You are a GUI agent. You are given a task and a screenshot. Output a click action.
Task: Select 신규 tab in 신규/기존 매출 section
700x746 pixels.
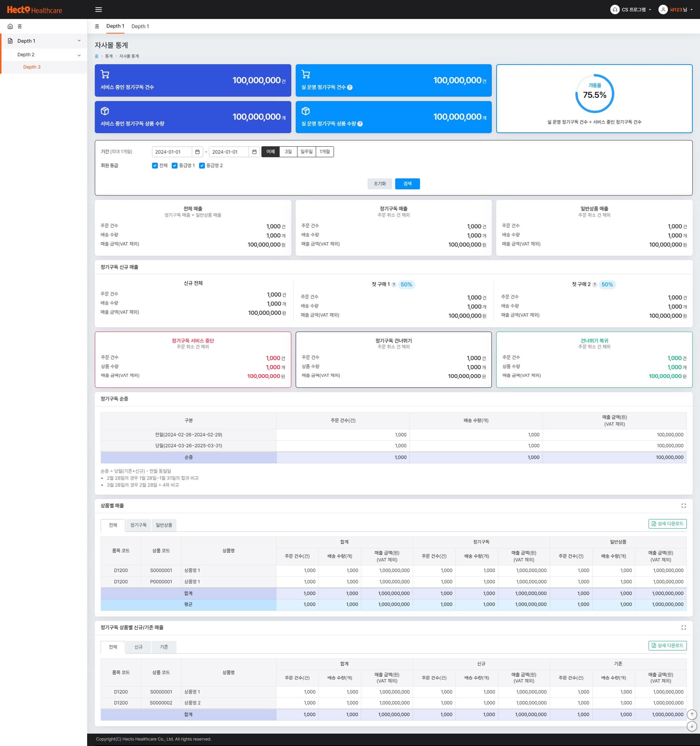click(139, 647)
